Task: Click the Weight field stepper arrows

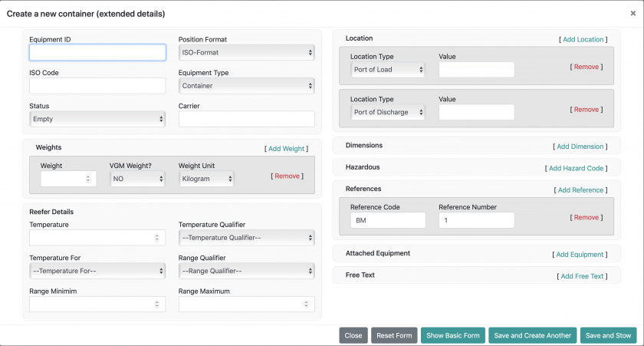Action: click(88, 179)
